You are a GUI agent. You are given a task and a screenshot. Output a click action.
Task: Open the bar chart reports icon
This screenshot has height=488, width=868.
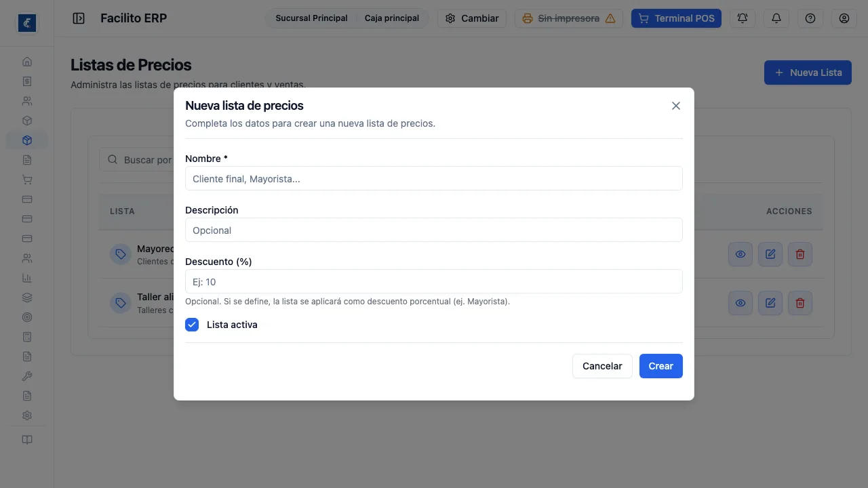27,278
